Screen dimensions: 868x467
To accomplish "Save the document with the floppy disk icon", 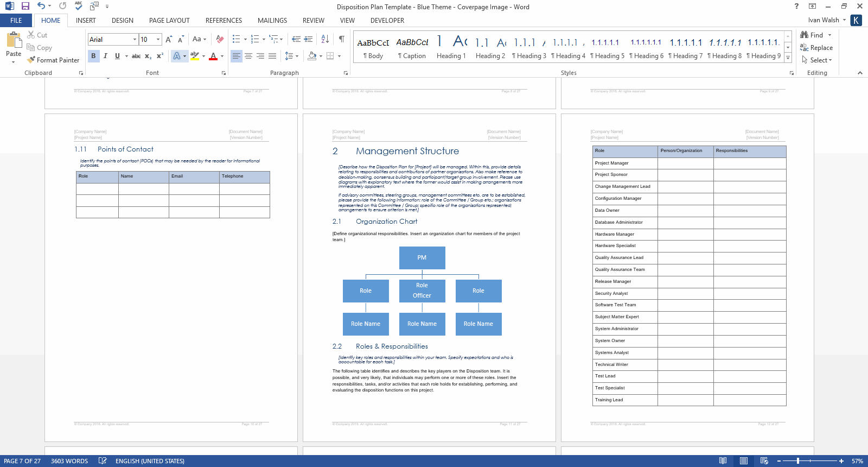I will 25,6.
